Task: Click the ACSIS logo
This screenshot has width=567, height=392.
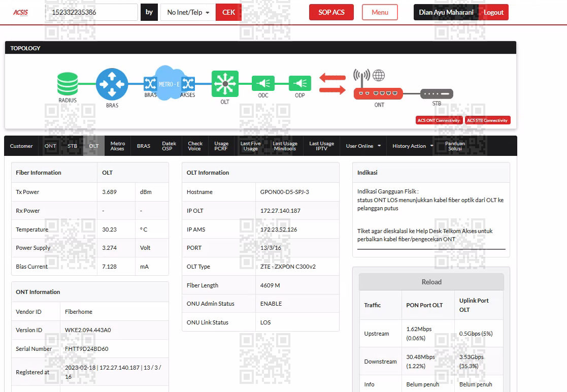Action: click(21, 12)
